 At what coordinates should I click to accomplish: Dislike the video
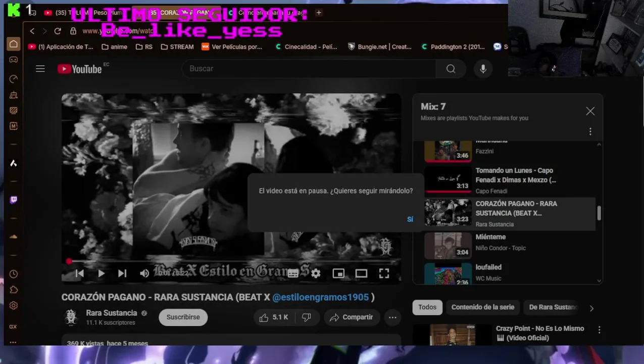click(x=306, y=317)
